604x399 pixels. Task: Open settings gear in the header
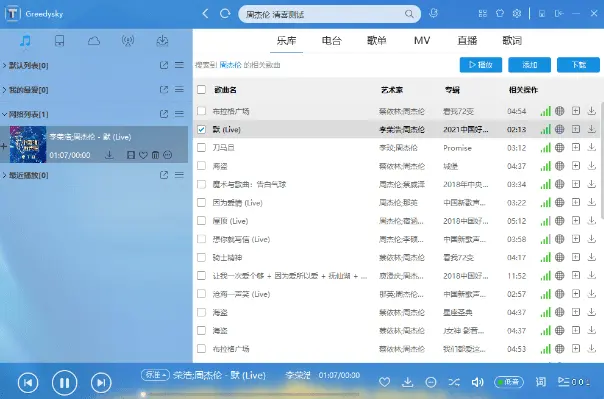pos(517,14)
